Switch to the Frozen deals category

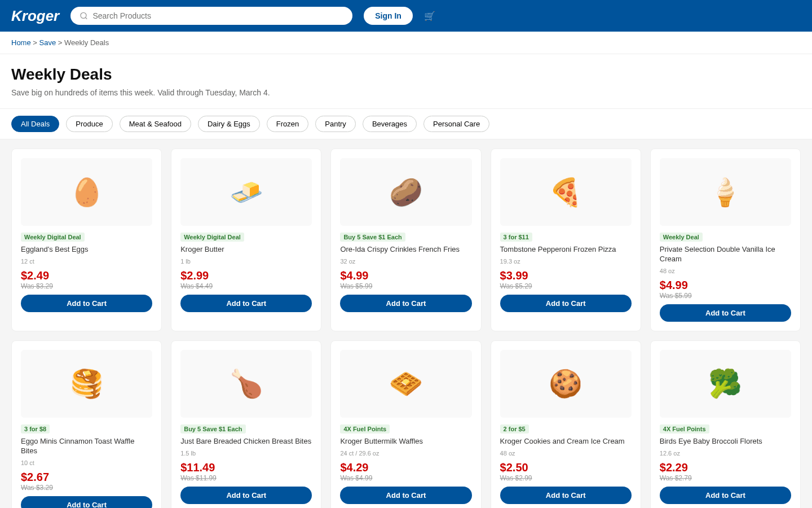pos(287,124)
